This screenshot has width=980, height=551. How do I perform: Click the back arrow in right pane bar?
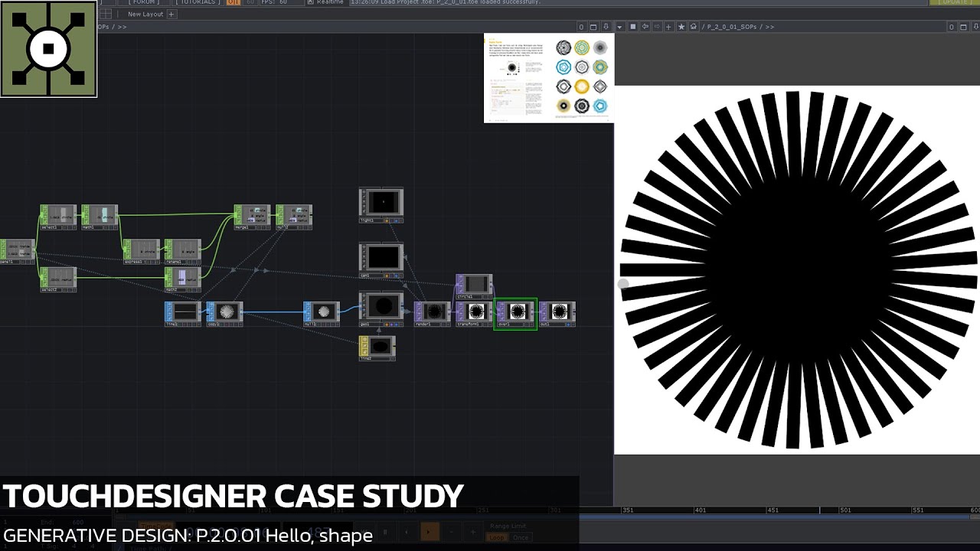(x=645, y=27)
